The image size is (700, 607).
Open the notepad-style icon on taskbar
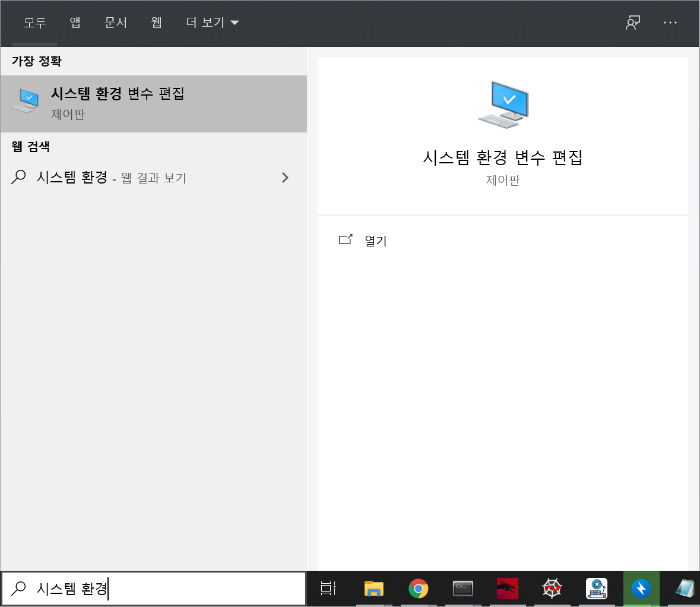[x=685, y=589]
